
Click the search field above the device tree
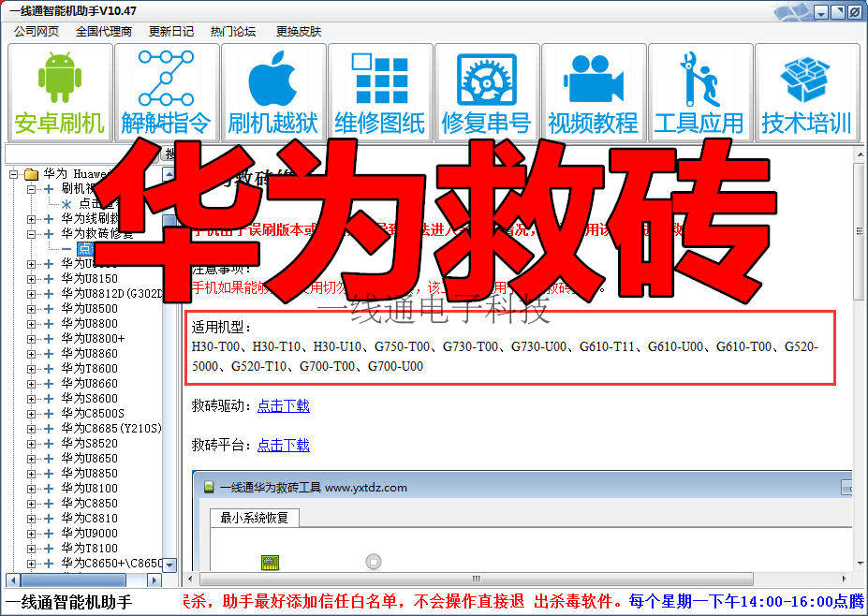pos(81,154)
